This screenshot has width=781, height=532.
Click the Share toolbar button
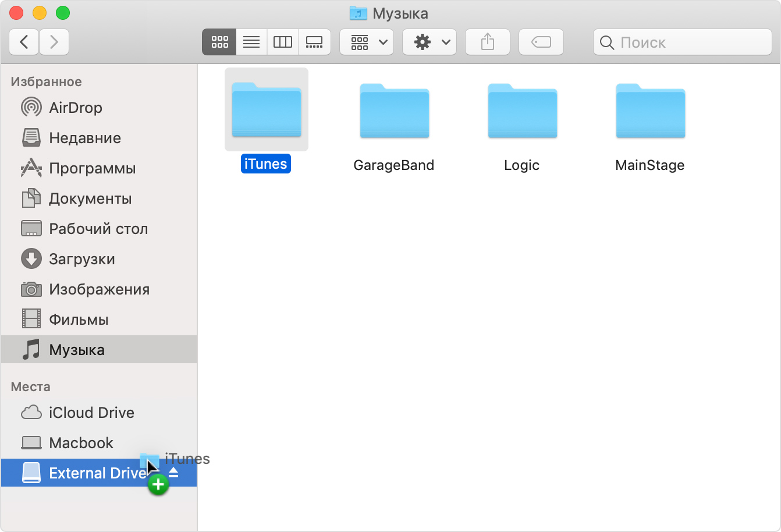click(x=488, y=42)
